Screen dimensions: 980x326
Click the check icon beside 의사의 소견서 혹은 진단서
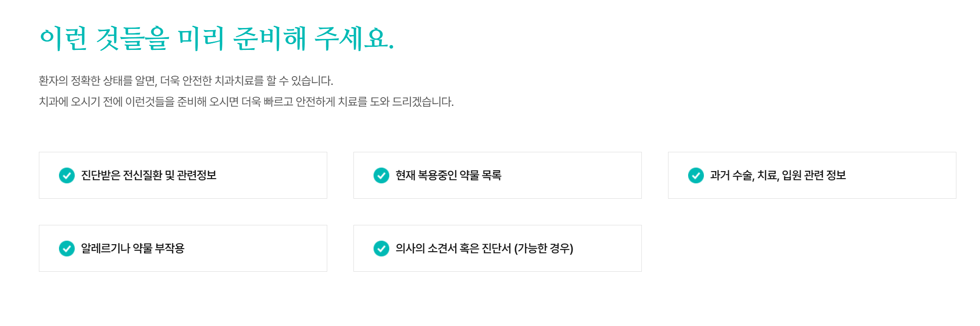tap(381, 249)
